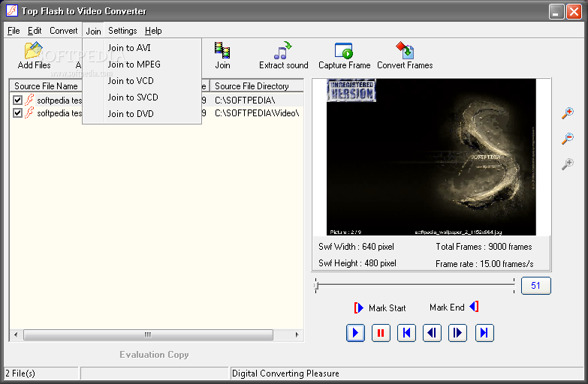Click the Flash icon of the first file row
588x384 pixels.
pos(29,100)
